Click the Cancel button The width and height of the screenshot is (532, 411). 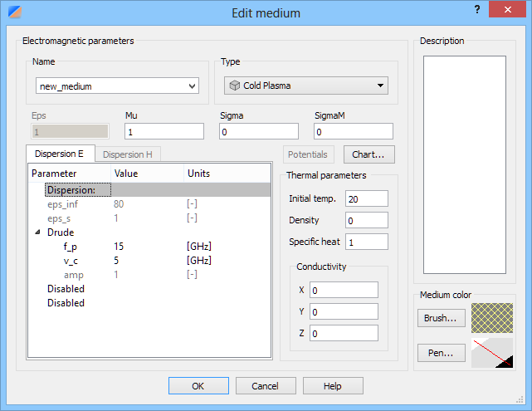pos(266,386)
